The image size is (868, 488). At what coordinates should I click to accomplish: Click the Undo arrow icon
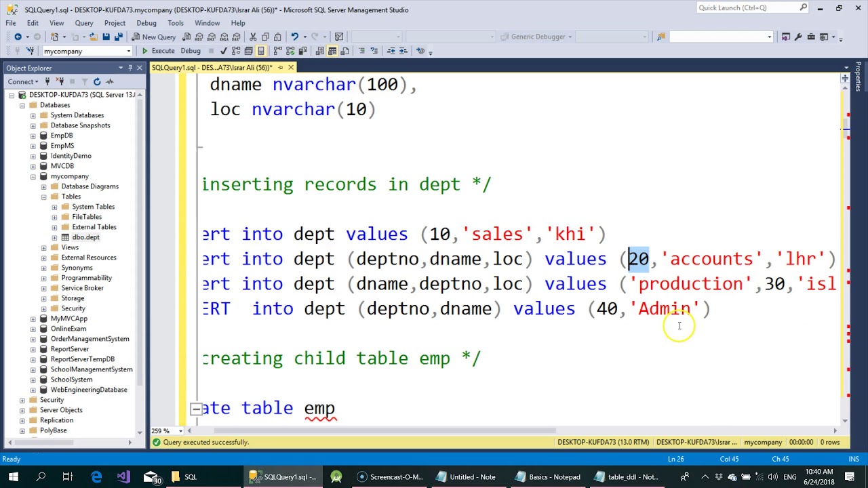click(x=294, y=37)
